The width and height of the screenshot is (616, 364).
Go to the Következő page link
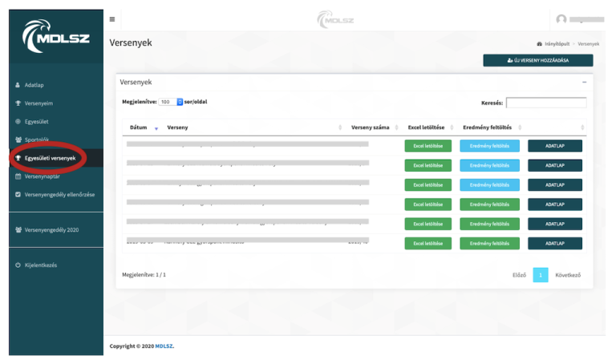(x=568, y=275)
